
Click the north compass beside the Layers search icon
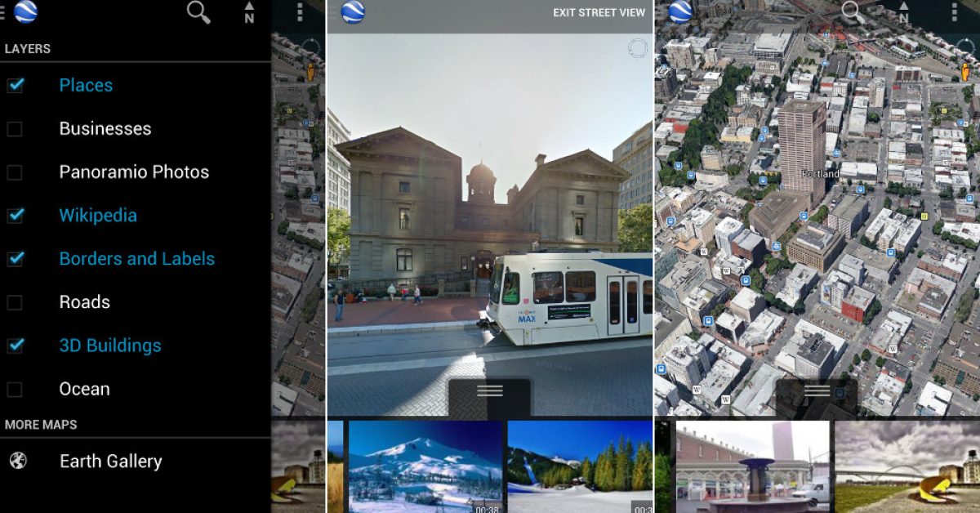coord(249,13)
